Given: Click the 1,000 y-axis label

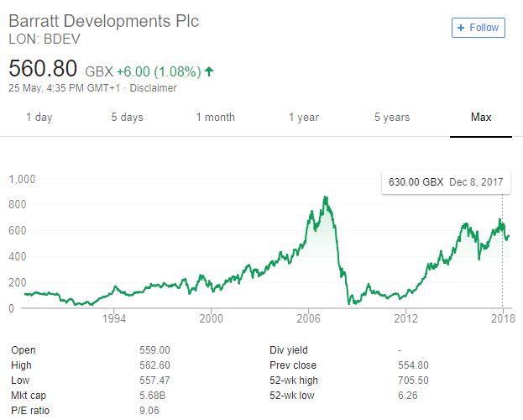Looking at the screenshot, I should 24,179.
